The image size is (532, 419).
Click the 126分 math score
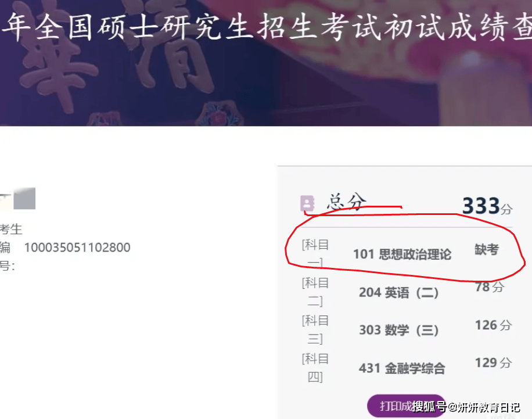coord(493,325)
